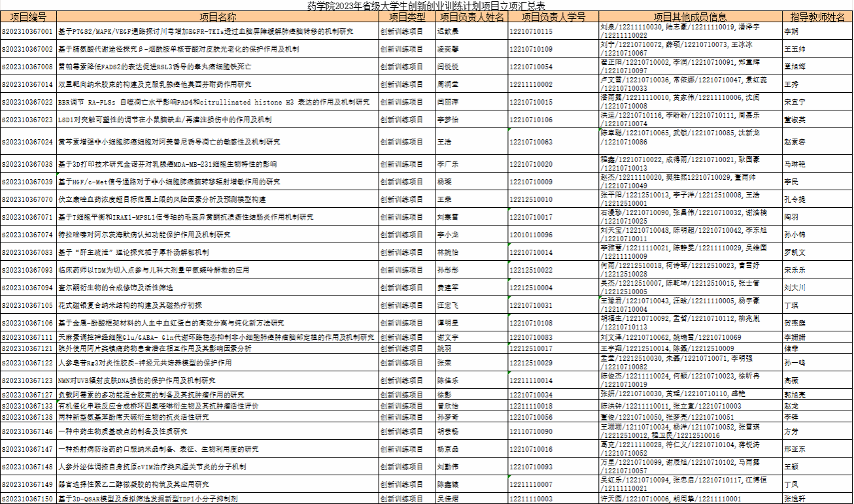This screenshot has width=854, height=504.
Task: Select project ID cell S202310367001
Action: [27, 31]
